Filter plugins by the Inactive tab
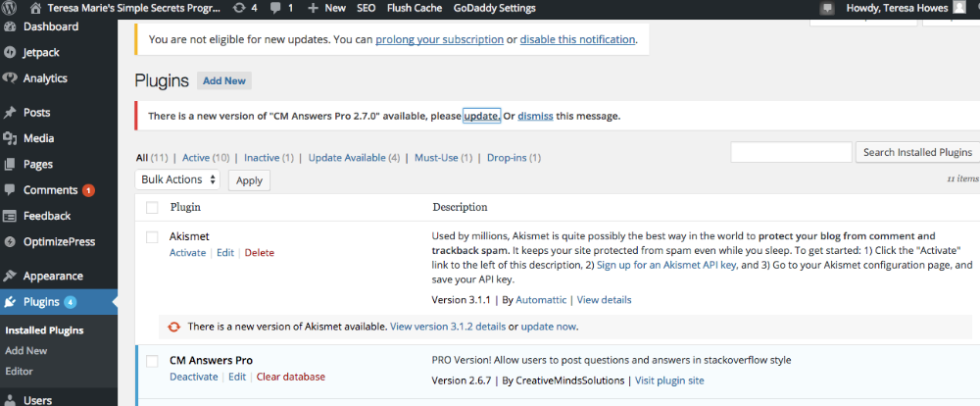 click(x=262, y=158)
